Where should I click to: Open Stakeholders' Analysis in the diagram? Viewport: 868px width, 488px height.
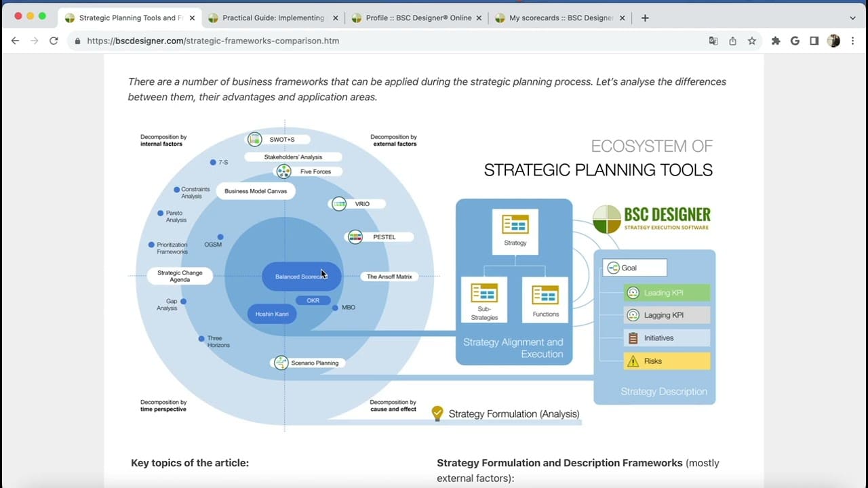(x=293, y=157)
